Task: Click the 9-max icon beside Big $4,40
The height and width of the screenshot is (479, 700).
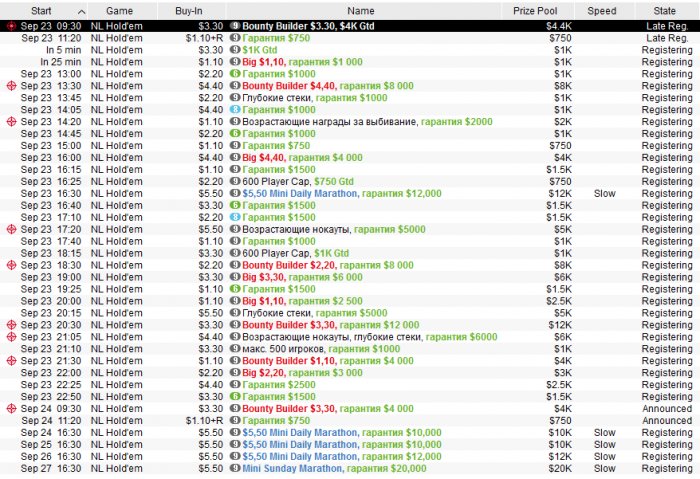Action: [235, 157]
